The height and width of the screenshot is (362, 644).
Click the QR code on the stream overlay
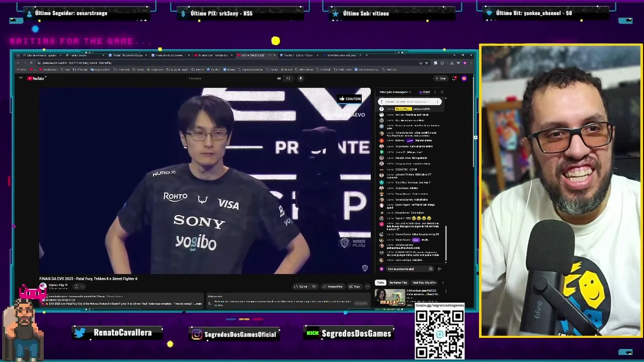(x=440, y=334)
